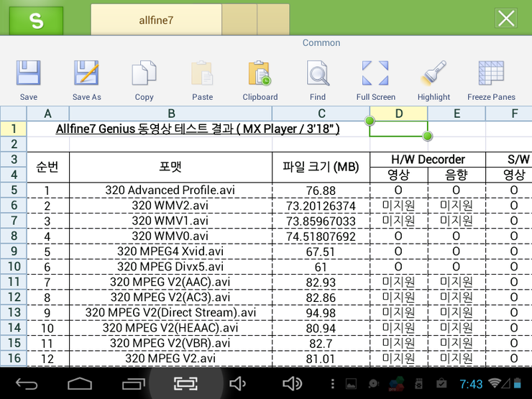The width and height of the screenshot is (532, 399).
Task: Tap the Android home button
Action: (x=80, y=384)
